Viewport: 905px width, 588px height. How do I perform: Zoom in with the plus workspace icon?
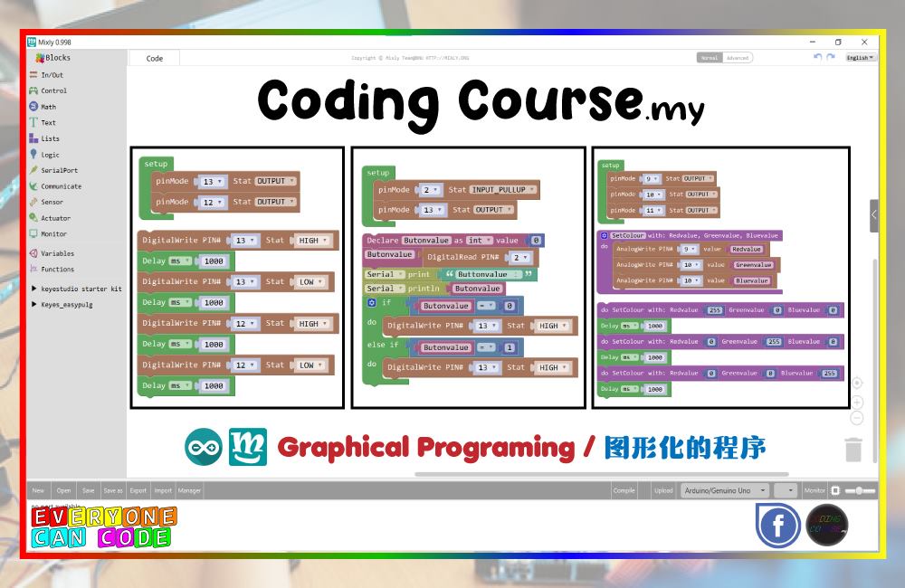(x=857, y=403)
